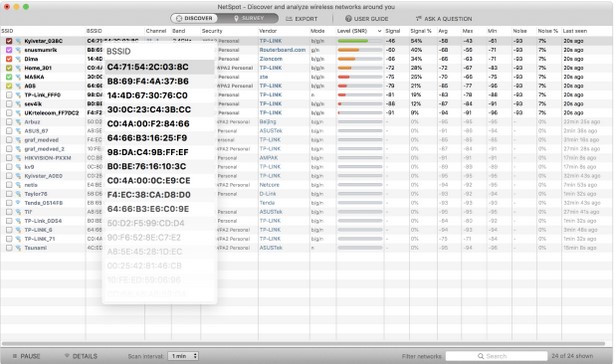Click the Wi-Fi icon beside Tsunami
Viewport: 616px width, 364px height.
18,248
